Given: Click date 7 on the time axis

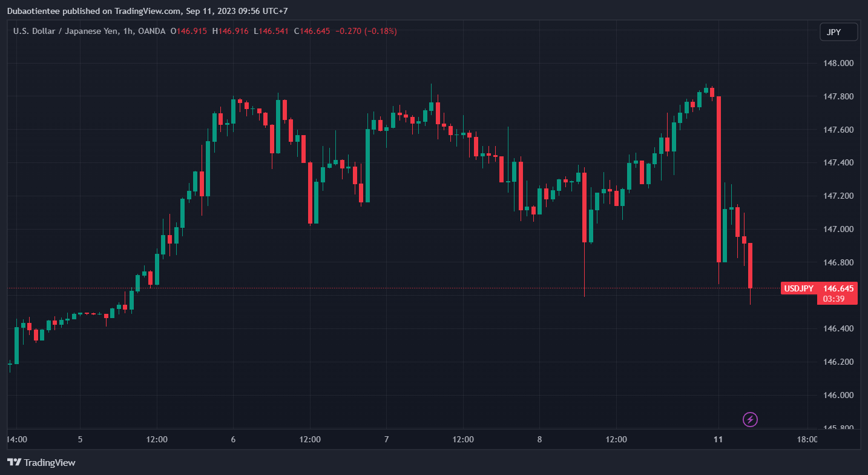Looking at the screenshot, I should (386, 439).
